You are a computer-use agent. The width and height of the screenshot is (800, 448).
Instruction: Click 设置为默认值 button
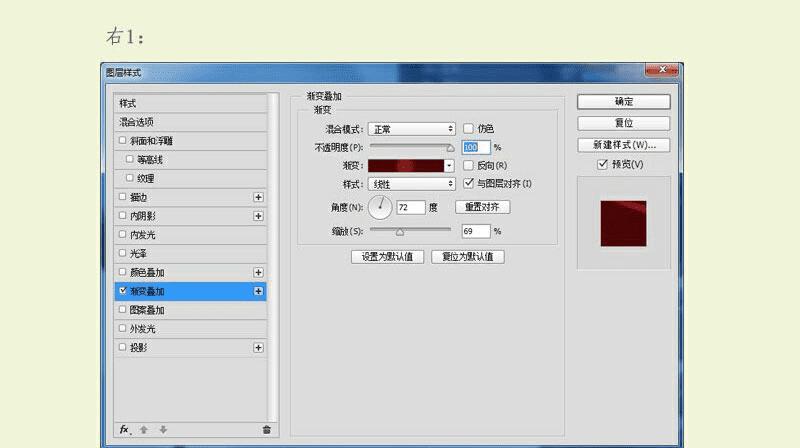[x=387, y=257]
